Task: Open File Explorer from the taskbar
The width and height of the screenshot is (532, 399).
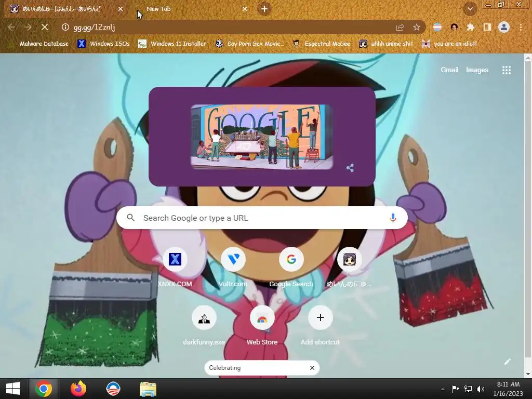Action: click(x=148, y=389)
